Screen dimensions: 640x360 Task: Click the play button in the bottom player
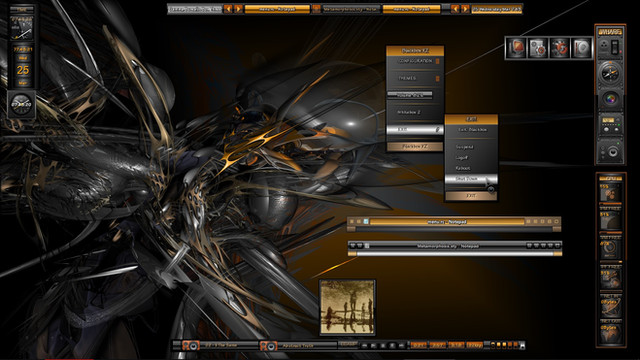[x=373, y=345]
